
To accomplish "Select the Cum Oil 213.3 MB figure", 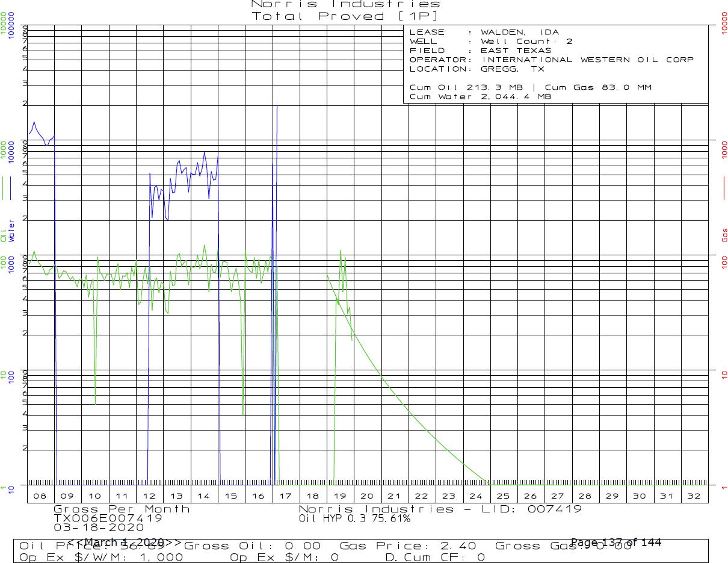I will point(462,87).
